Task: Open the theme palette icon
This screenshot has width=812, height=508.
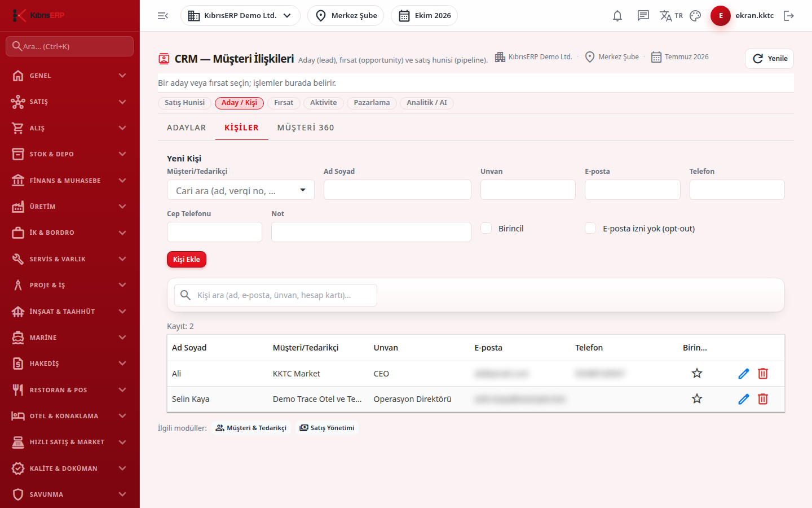Action: [695, 16]
